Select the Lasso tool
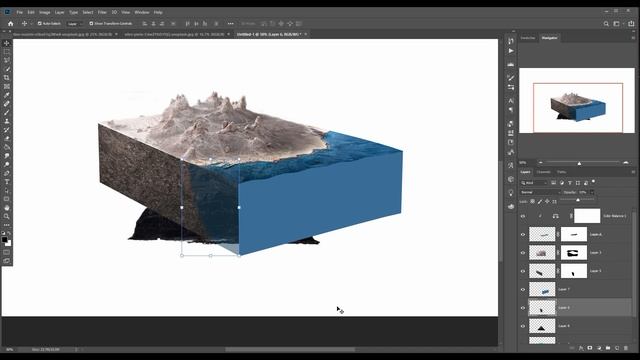The width and height of the screenshot is (640, 360). [x=7, y=60]
